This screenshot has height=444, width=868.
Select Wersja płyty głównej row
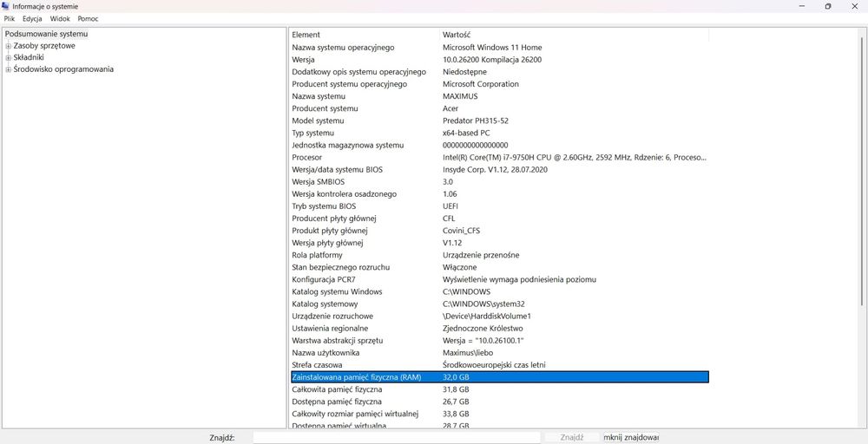tap(499, 243)
